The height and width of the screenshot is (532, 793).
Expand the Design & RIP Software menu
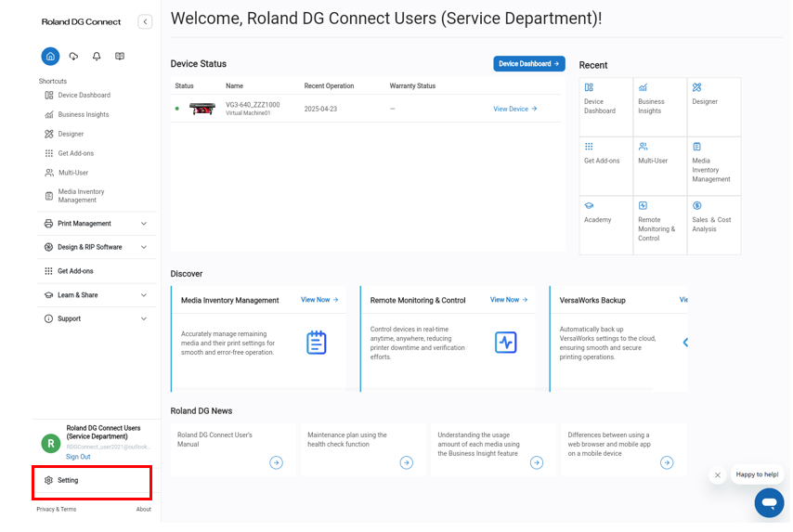pos(96,247)
